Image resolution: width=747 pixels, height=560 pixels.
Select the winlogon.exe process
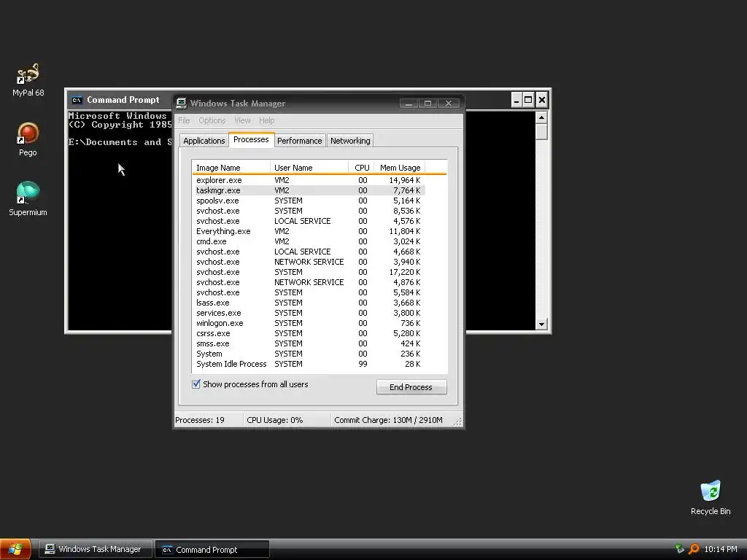[309, 323]
